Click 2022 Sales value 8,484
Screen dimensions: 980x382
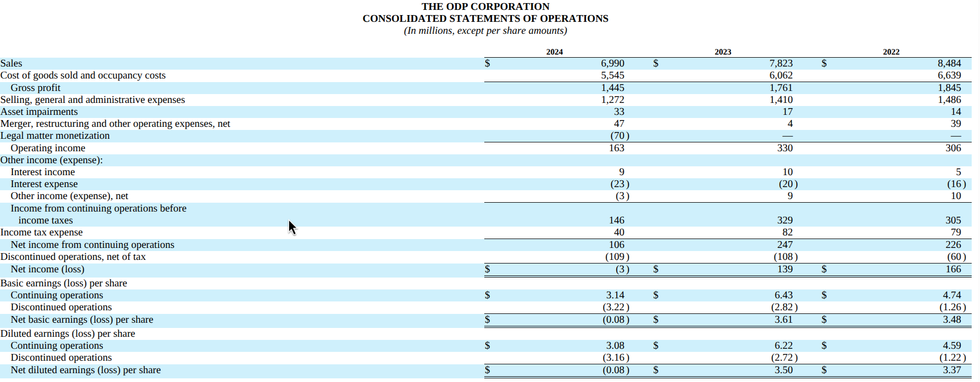click(x=949, y=63)
